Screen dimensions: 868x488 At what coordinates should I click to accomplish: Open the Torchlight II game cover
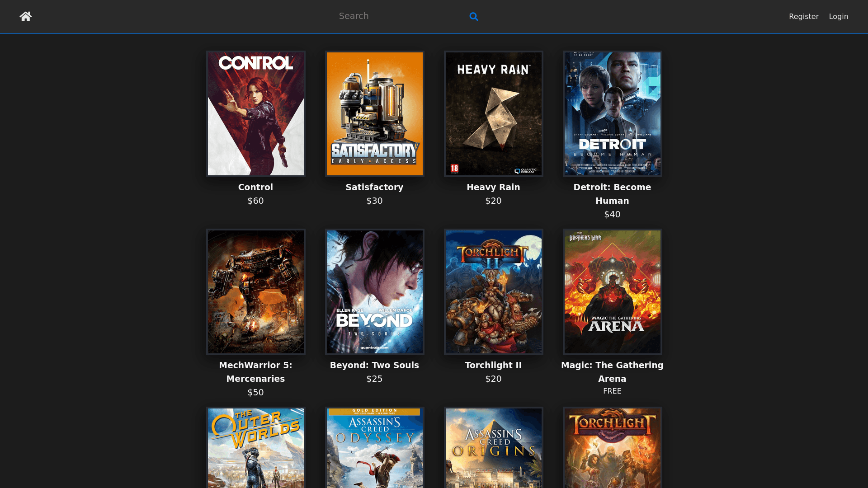tap(493, 291)
